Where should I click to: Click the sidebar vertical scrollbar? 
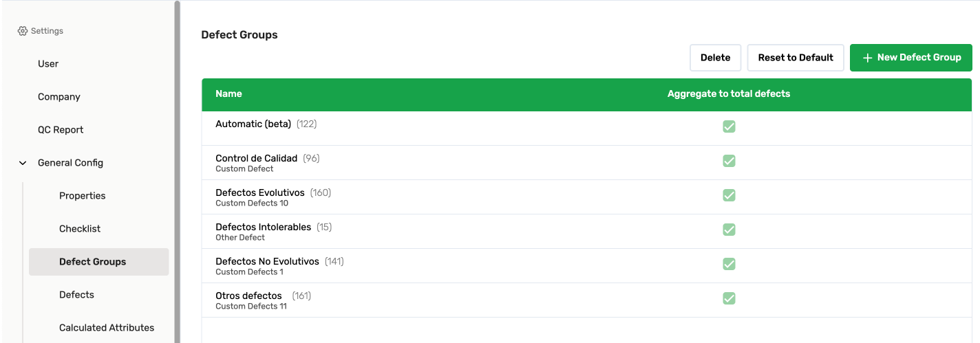coord(177,172)
